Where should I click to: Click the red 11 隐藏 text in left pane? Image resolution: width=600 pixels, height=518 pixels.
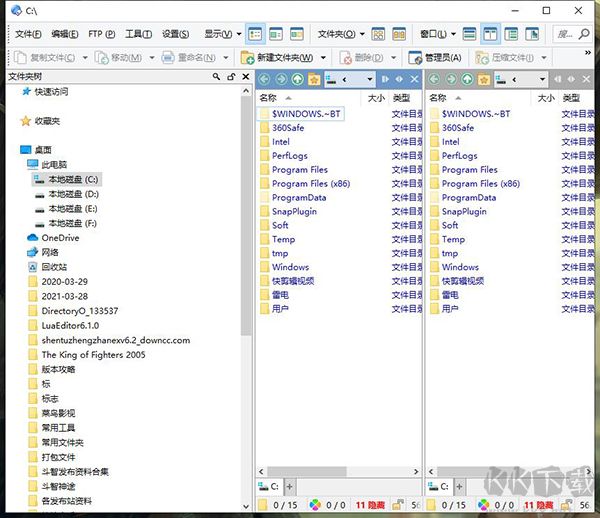point(369,505)
